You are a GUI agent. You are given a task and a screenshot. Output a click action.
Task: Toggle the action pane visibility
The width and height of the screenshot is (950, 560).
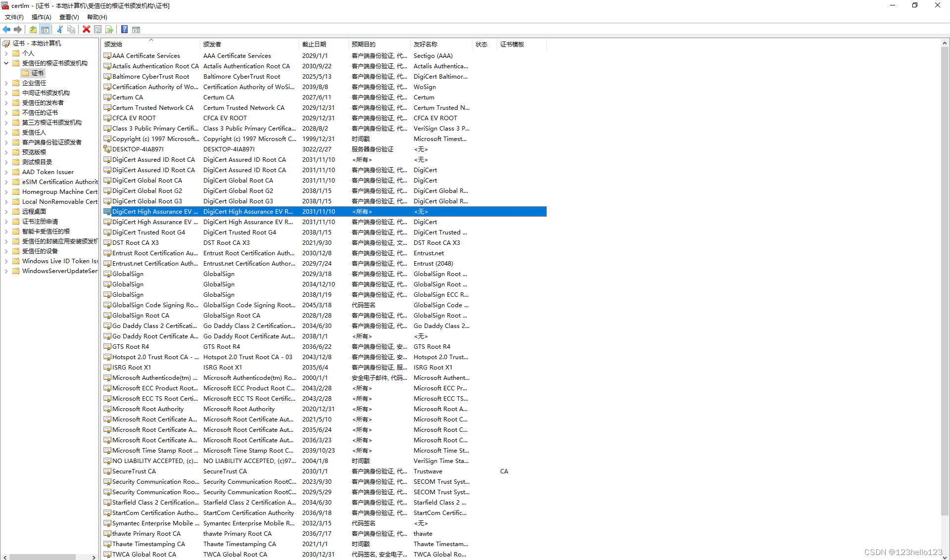[x=136, y=29]
